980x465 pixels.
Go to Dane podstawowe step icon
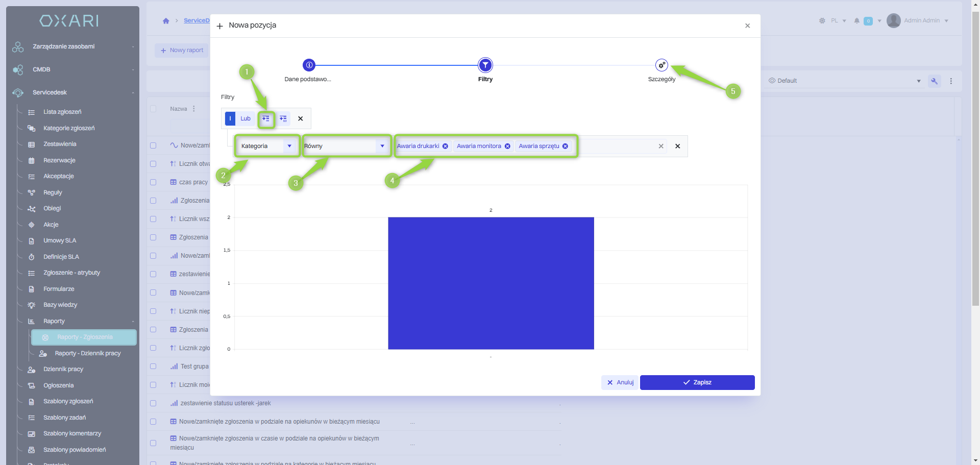(x=309, y=65)
